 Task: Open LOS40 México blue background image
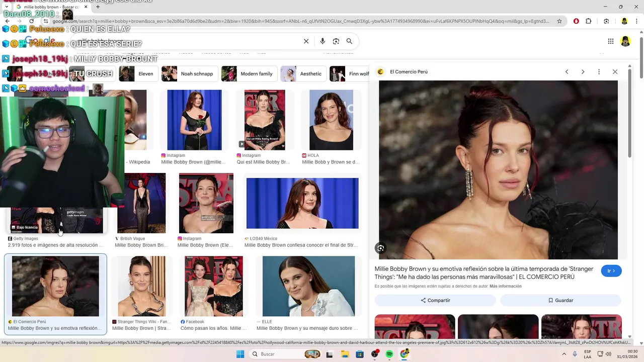(x=302, y=203)
